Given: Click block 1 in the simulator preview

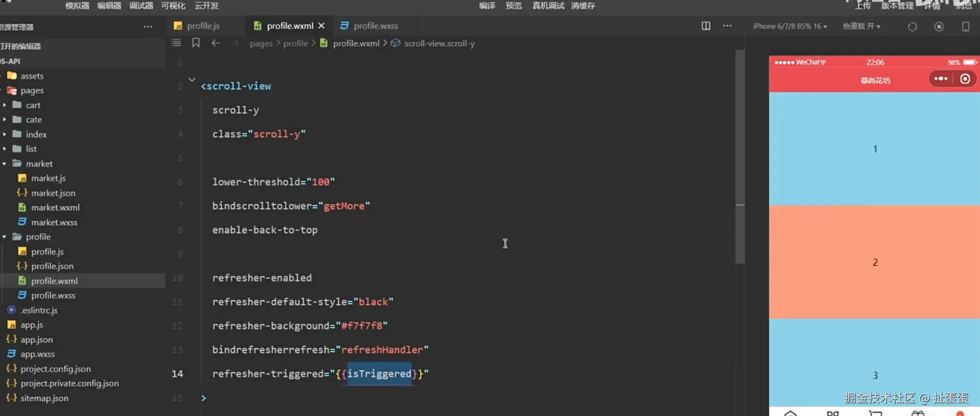Looking at the screenshot, I should coord(874,149).
